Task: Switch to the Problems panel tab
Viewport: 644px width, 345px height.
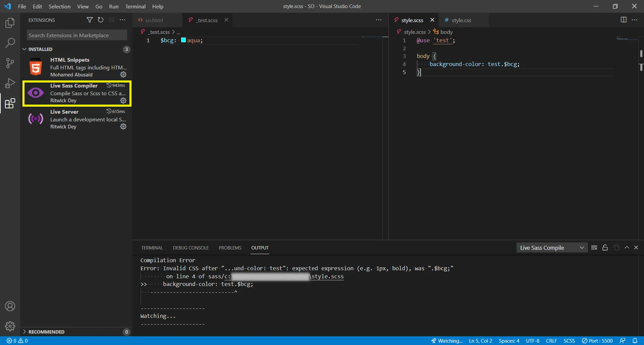Action: (x=230, y=248)
